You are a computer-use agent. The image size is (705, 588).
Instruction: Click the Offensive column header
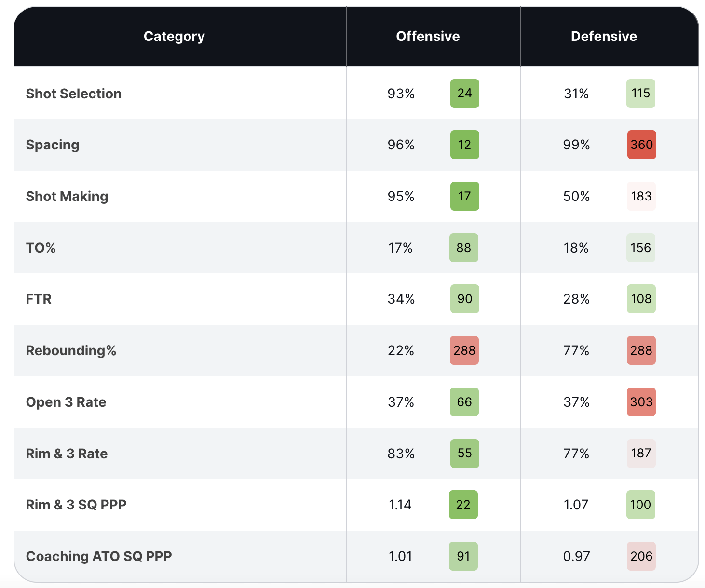(428, 37)
